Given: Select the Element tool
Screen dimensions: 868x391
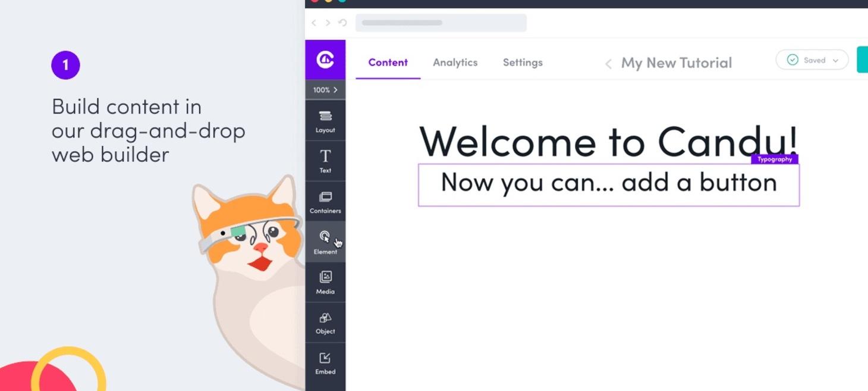Looking at the screenshot, I should [x=325, y=242].
